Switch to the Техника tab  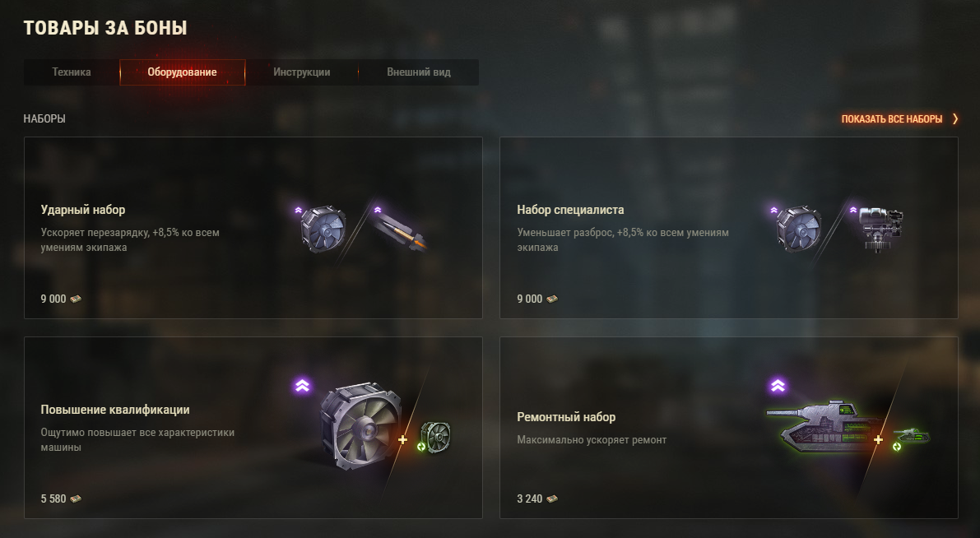pyautogui.click(x=72, y=72)
